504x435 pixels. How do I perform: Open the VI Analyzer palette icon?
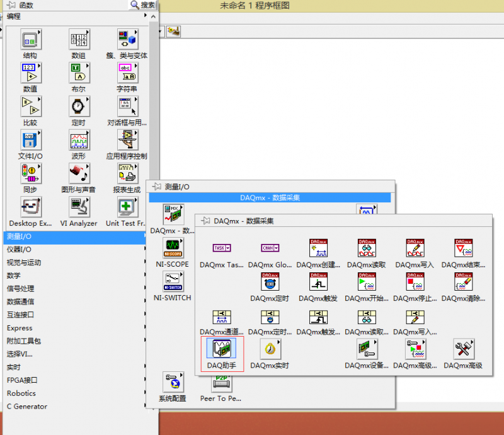[x=79, y=207]
